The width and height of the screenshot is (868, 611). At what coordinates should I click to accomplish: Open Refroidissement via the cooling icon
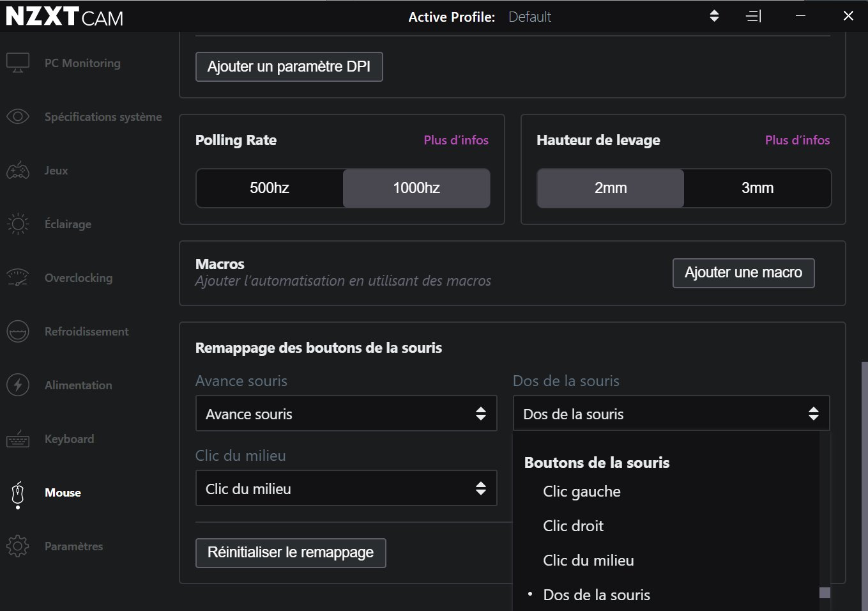coord(18,331)
